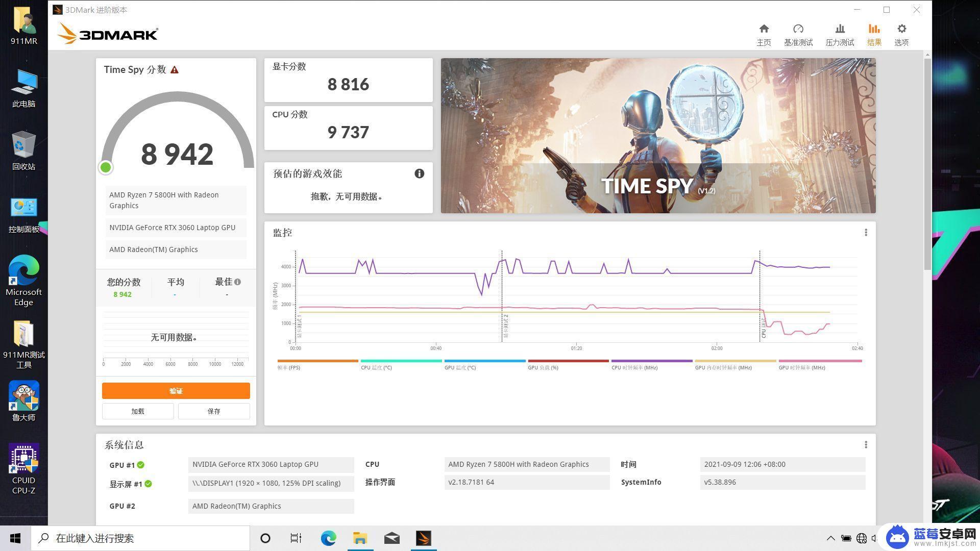This screenshot has height=551, width=980.
Task: Switch to 基准测试 benchmarks tab
Action: [798, 35]
